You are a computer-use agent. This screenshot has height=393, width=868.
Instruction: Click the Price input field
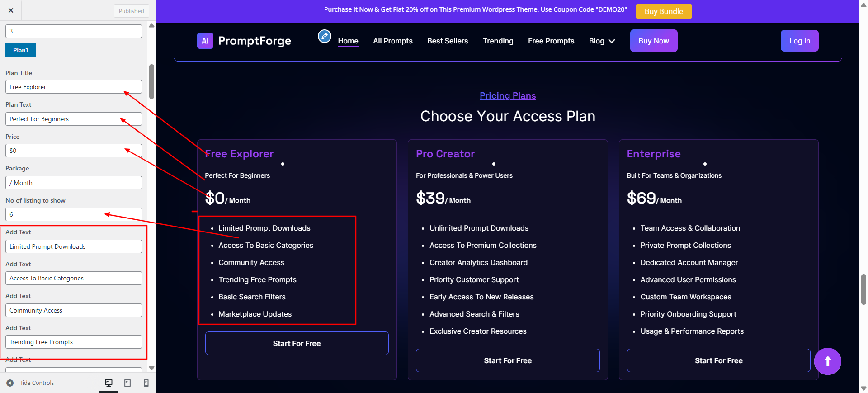74,151
